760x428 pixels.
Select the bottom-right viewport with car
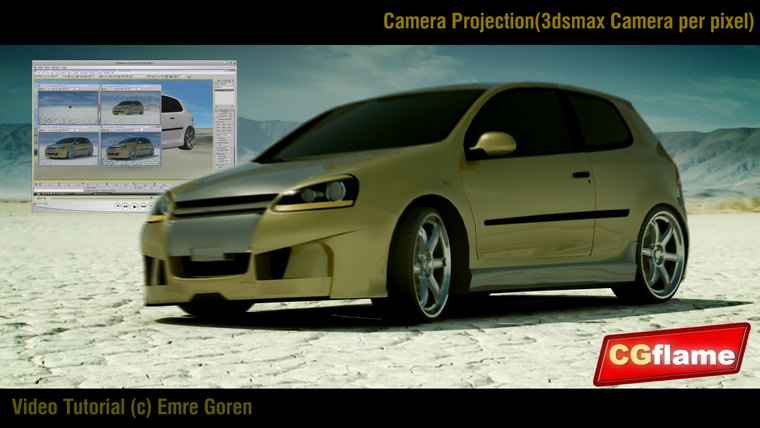[x=130, y=147]
